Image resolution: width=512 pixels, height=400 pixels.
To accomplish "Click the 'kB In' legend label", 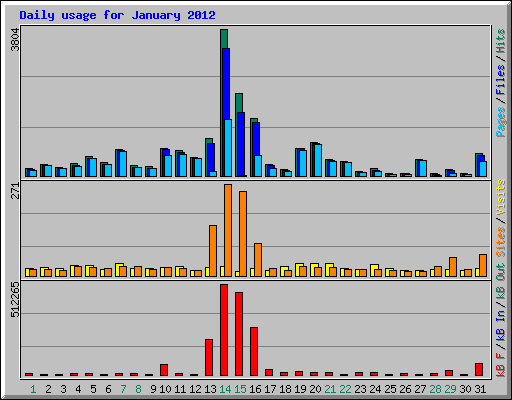I will [500, 324].
